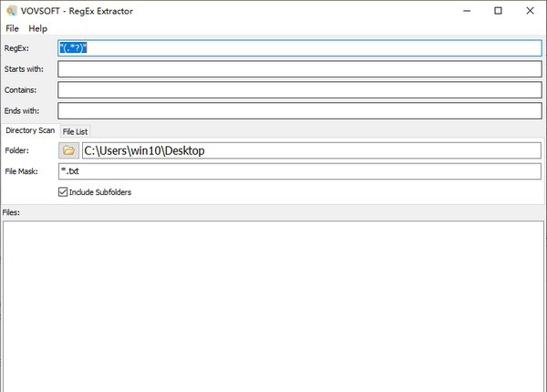The image size is (547, 392).
Task: Browse for folder with the folder icon
Action: point(68,150)
